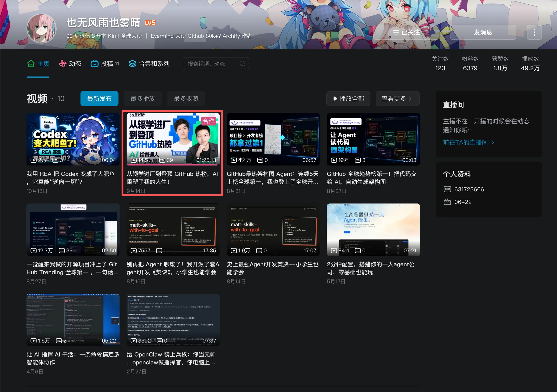Open title 给 OpenClaw 装上兵权

(171, 358)
